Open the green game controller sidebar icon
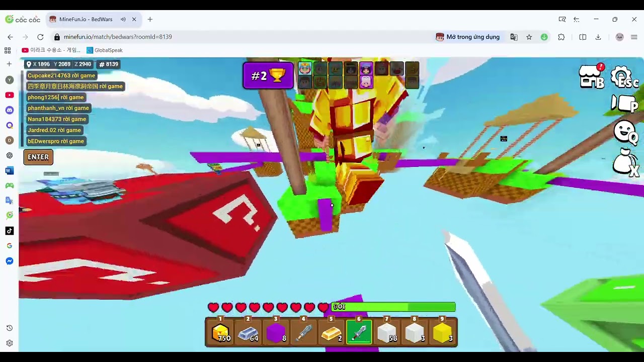Image resolution: width=644 pixels, height=362 pixels. coord(9,186)
